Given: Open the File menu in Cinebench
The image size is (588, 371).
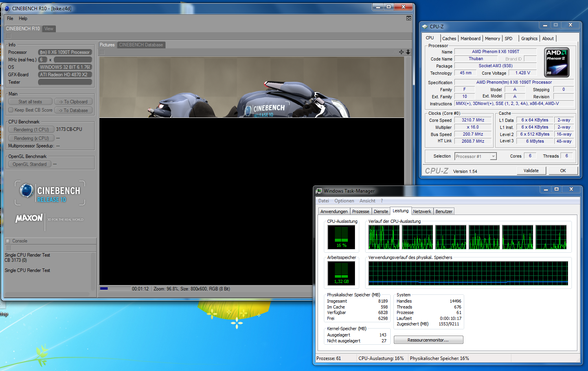Looking at the screenshot, I should [x=10, y=18].
